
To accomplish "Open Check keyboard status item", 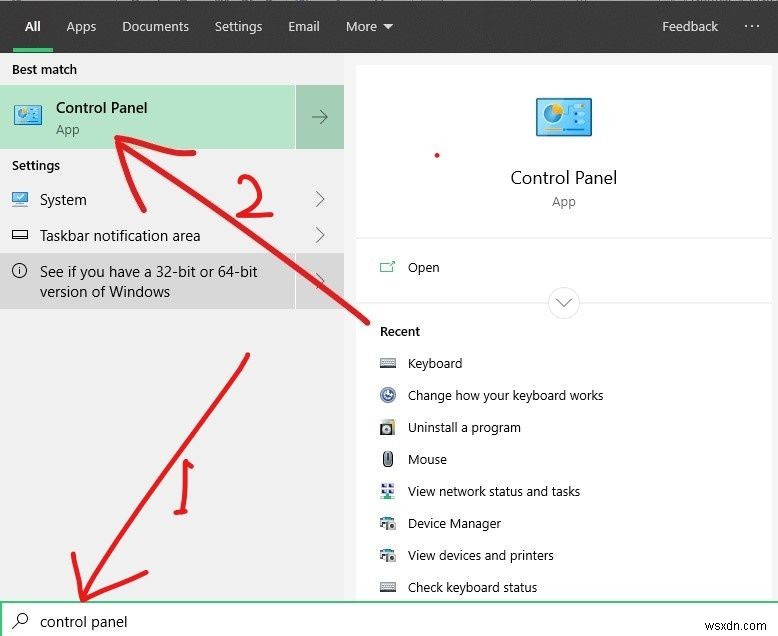I will point(472,587).
